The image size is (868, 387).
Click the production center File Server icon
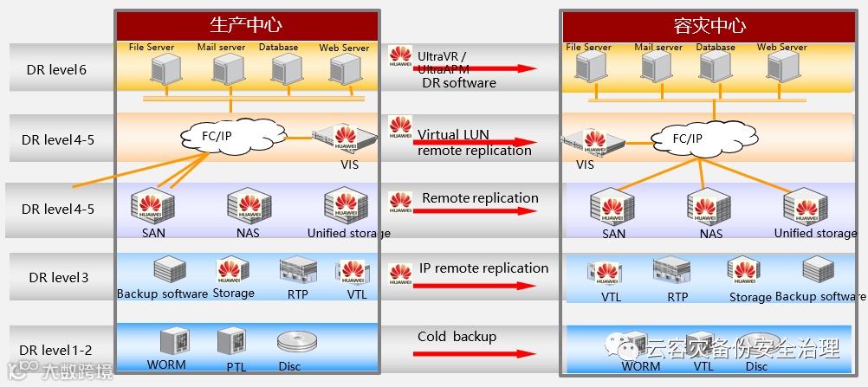tap(166, 69)
